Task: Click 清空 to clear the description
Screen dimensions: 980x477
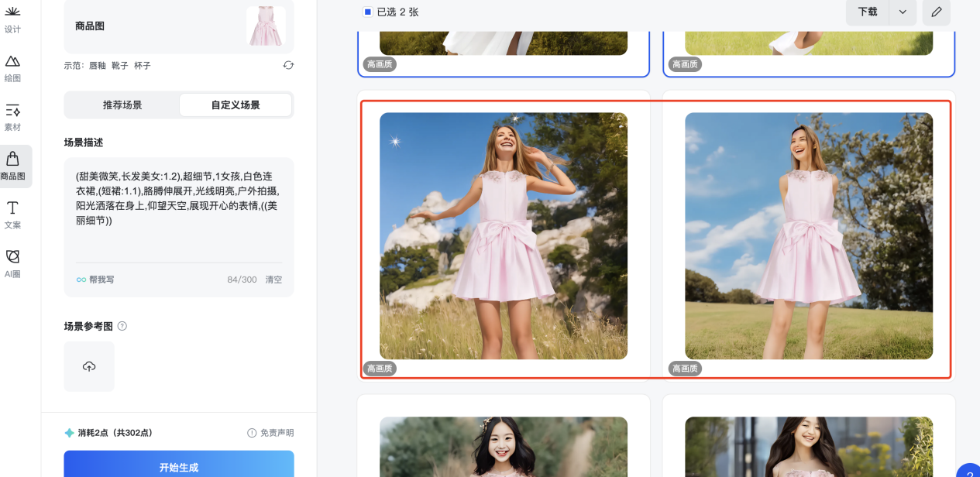Action: (273, 280)
